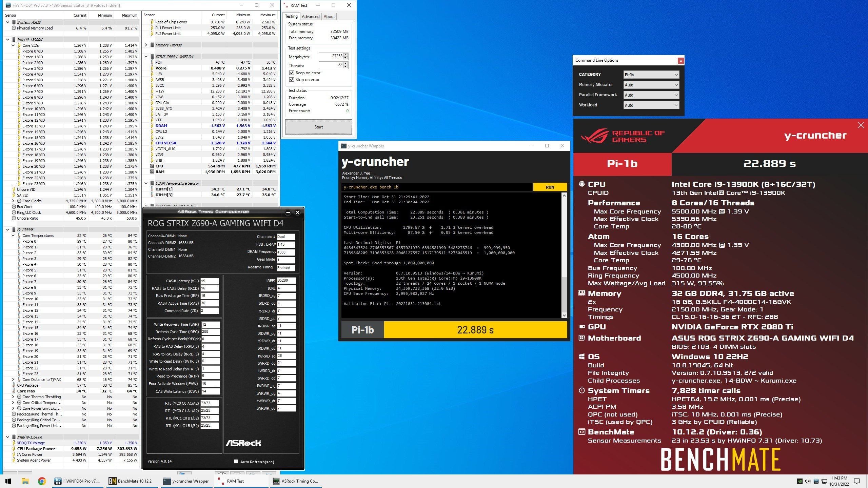Click the OS Windows icon in BenchMate
Image resolution: width=868 pixels, height=488 pixels.
[x=582, y=357]
